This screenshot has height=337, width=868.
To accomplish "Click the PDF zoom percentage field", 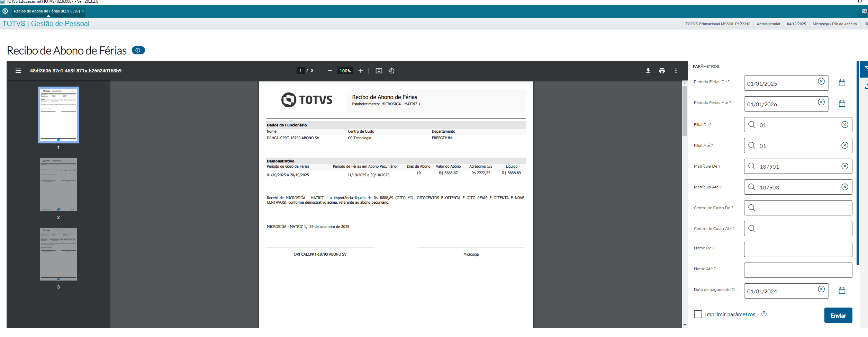I will point(345,71).
